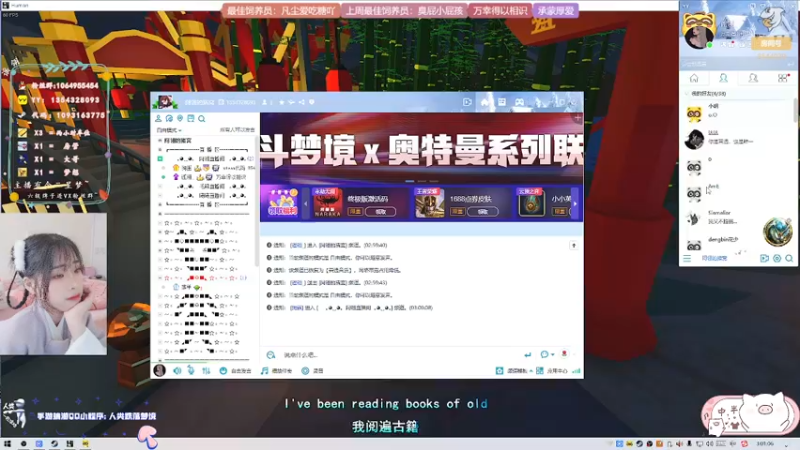
Task: Click the round game floating badge in YY panel
Action: 778,231
